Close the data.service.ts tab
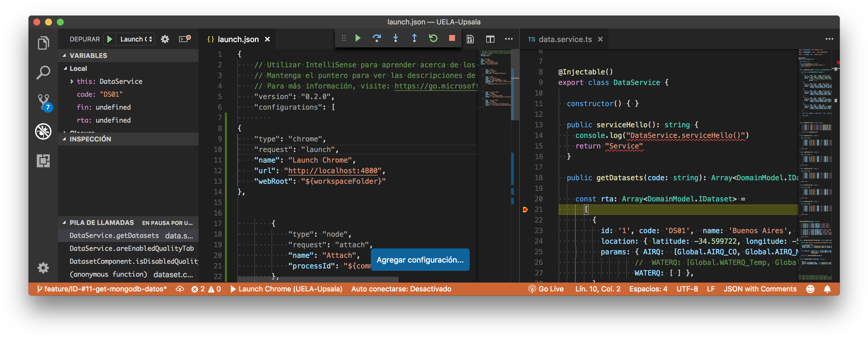Viewport: 868px width, 339px height. pyautogui.click(x=600, y=39)
